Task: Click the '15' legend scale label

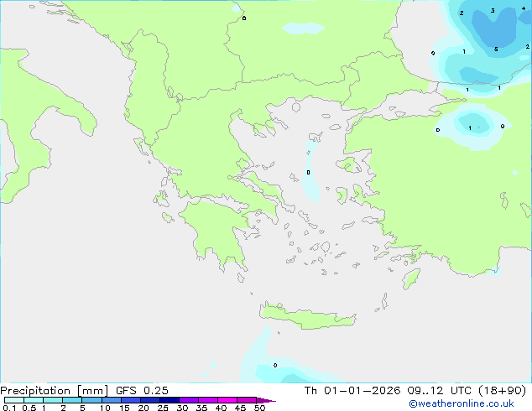Action: [x=124, y=408]
